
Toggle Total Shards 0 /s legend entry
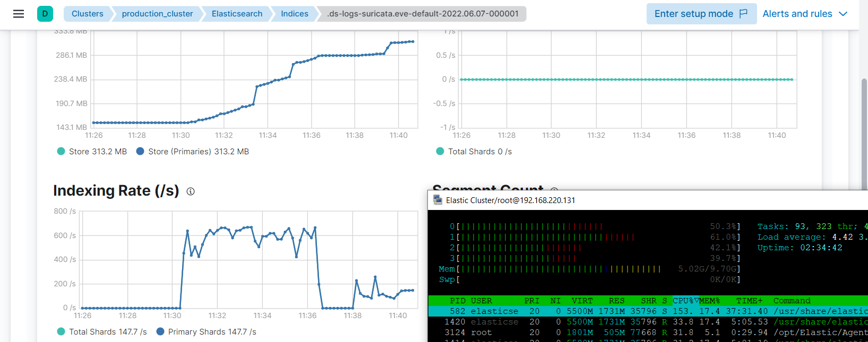point(474,152)
